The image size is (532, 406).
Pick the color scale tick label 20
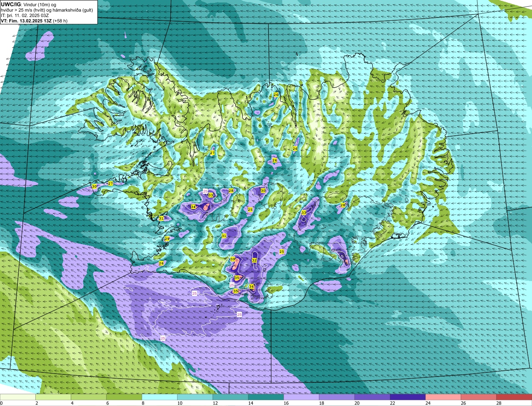[356, 403]
